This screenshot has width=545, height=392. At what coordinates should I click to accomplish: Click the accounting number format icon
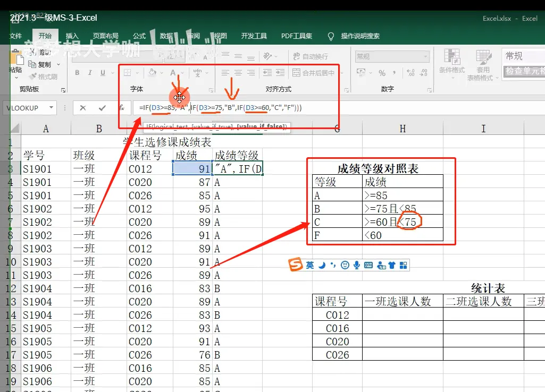[x=361, y=73]
